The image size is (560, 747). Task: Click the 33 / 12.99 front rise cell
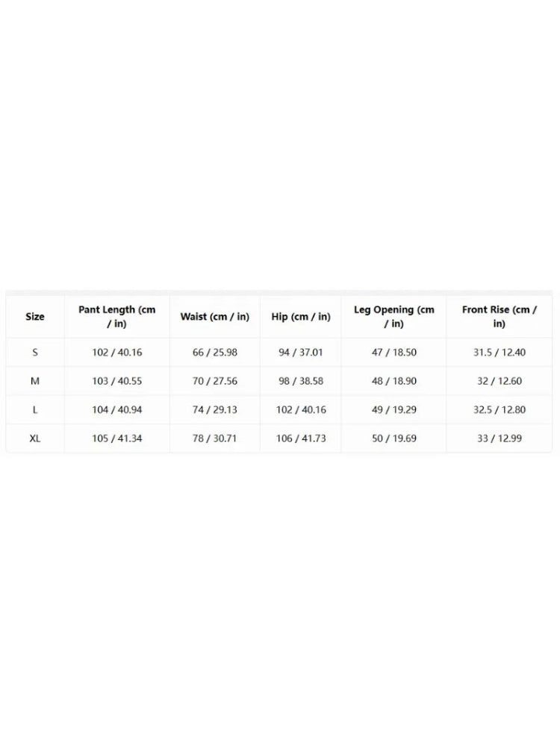pos(499,438)
